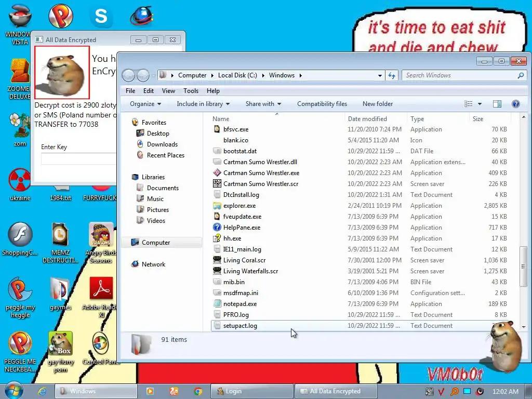
Task: Refresh the Windows folder view
Action: [x=392, y=75]
